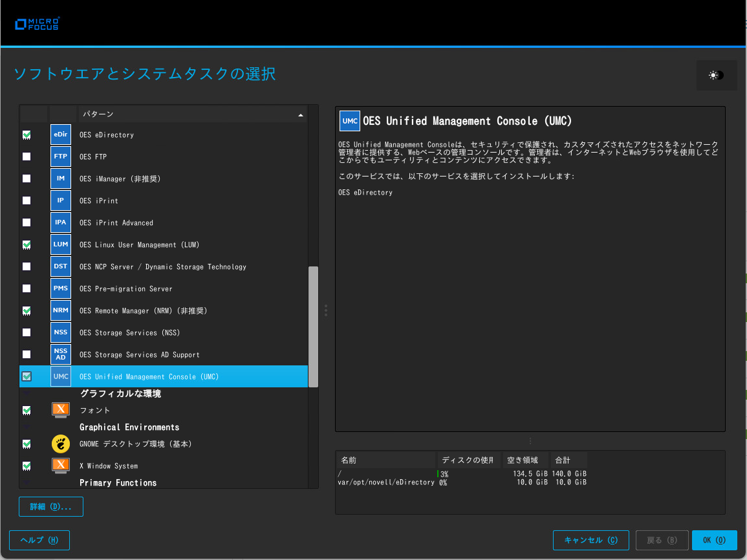Click the LUM pattern icon
The width and height of the screenshot is (747, 560).
60,244
